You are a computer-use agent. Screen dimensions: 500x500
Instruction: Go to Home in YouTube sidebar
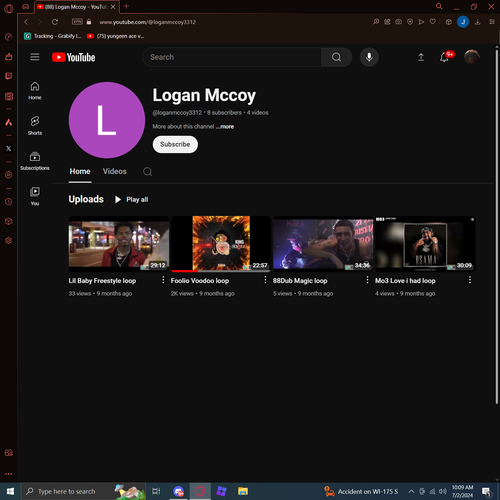click(35, 91)
